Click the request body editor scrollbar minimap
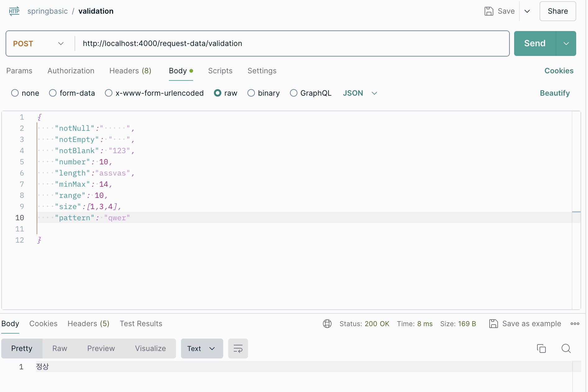This screenshot has height=392, width=588. (576, 210)
